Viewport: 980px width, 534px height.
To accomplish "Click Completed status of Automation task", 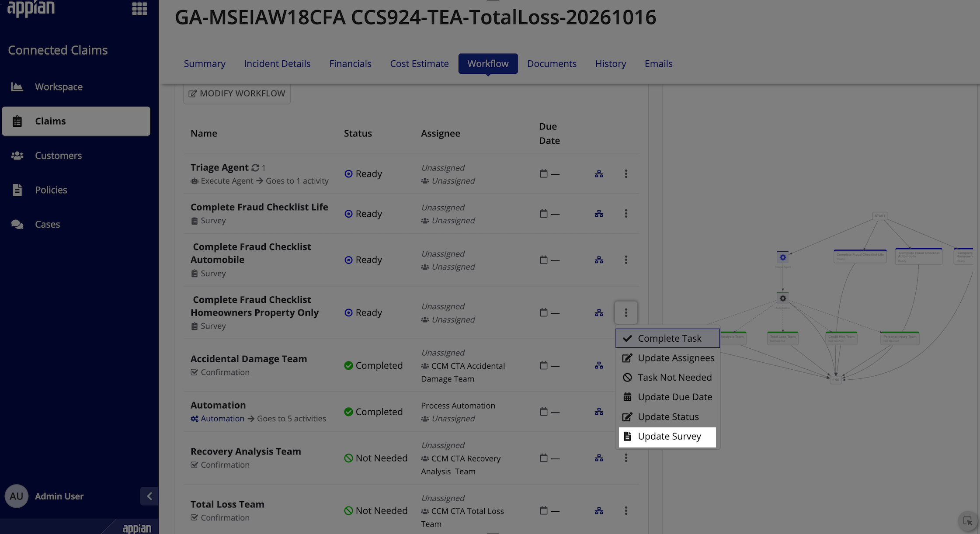I will click(x=373, y=412).
